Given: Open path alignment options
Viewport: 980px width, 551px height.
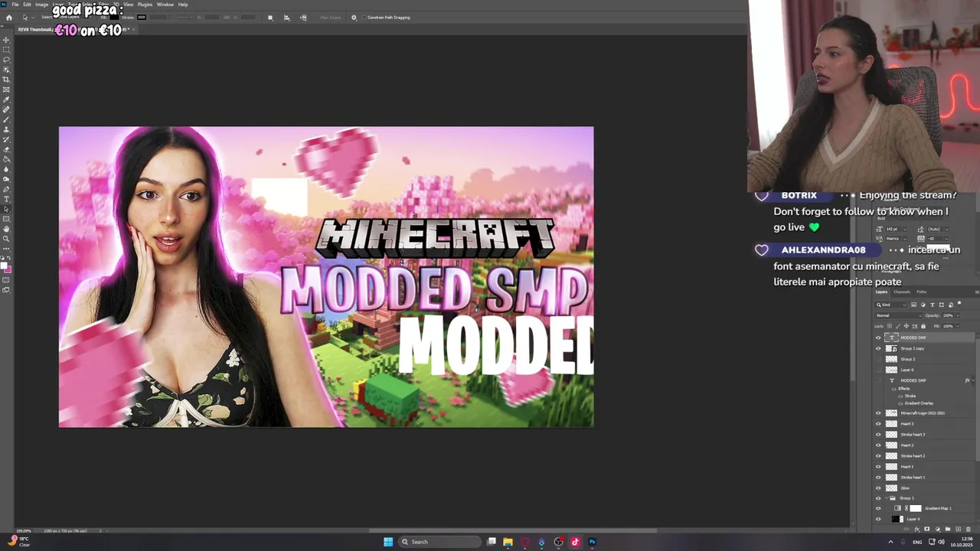Looking at the screenshot, I should point(286,17).
